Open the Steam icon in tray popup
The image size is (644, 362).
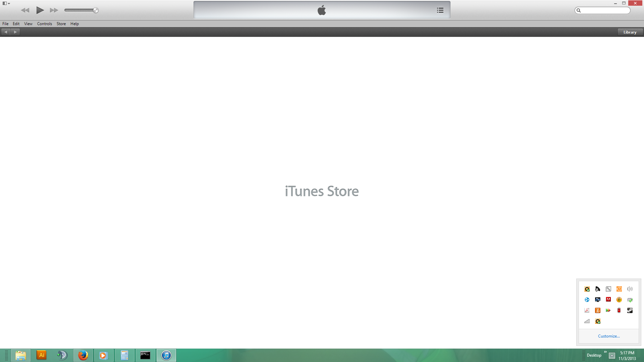(630, 310)
